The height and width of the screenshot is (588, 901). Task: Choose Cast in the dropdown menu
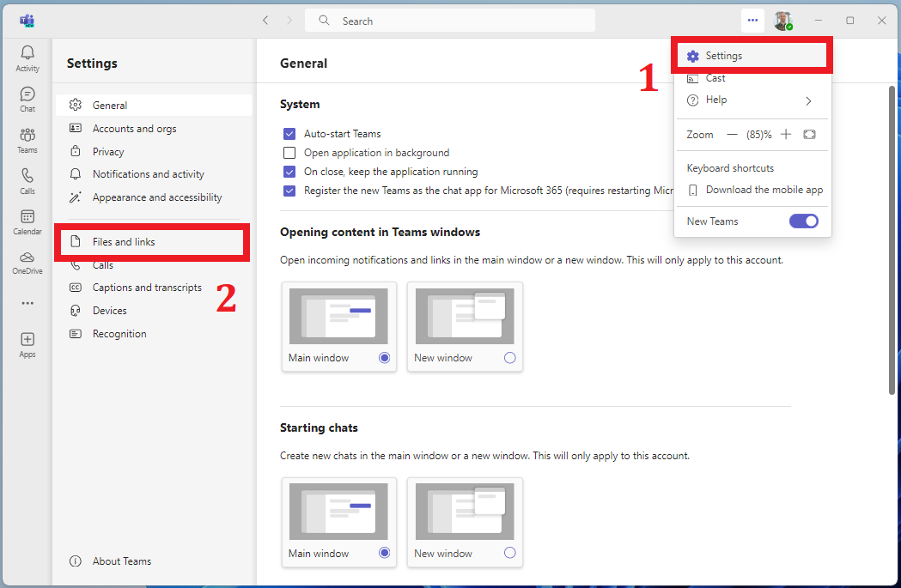click(x=752, y=78)
